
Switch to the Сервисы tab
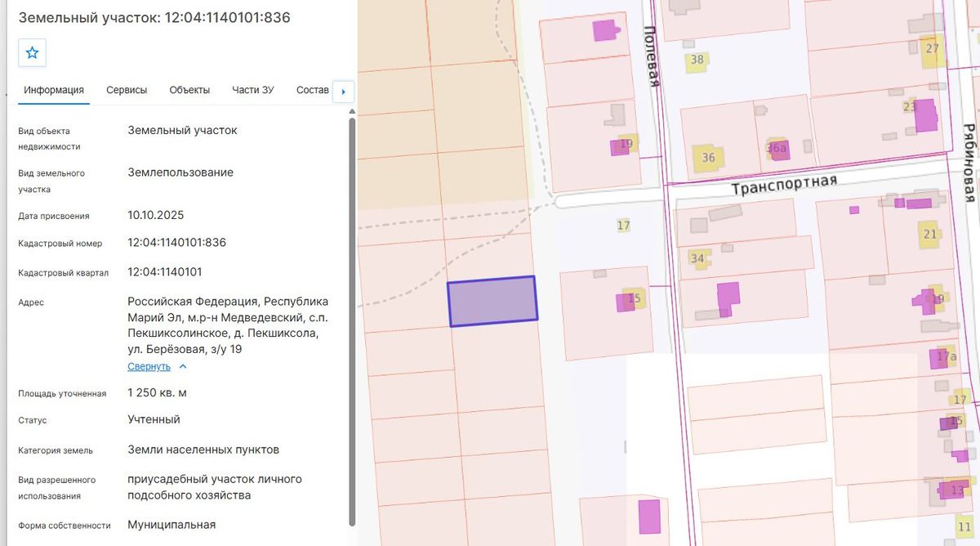pyautogui.click(x=127, y=90)
